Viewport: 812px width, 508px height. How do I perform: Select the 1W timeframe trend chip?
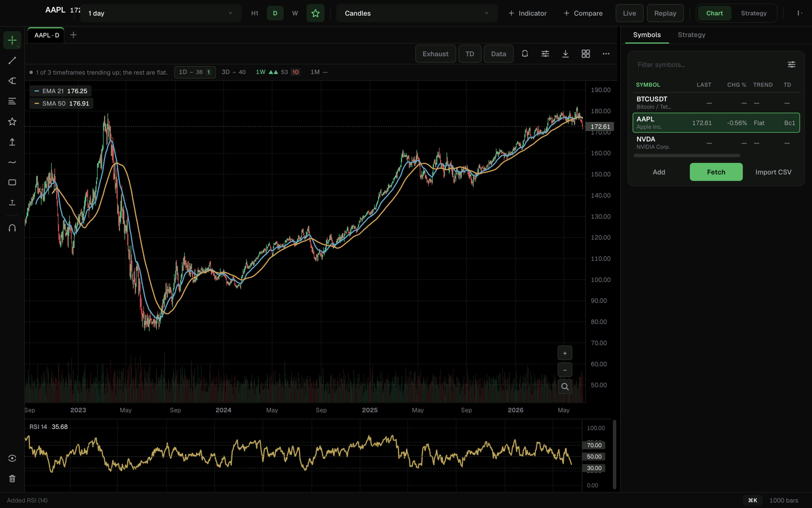[x=278, y=72]
